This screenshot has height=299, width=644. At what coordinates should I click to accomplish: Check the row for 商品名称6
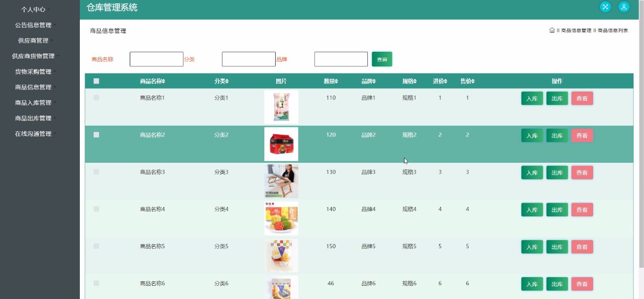(x=96, y=283)
